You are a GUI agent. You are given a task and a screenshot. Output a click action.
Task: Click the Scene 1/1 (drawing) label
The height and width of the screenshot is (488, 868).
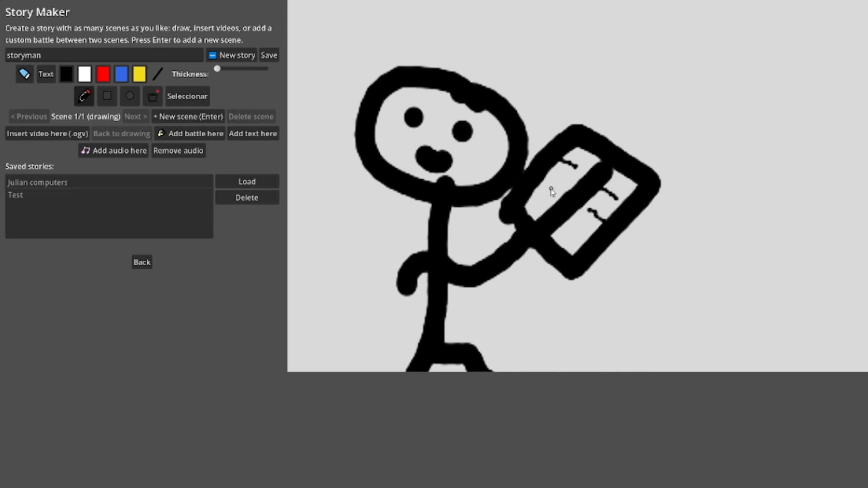click(x=85, y=117)
